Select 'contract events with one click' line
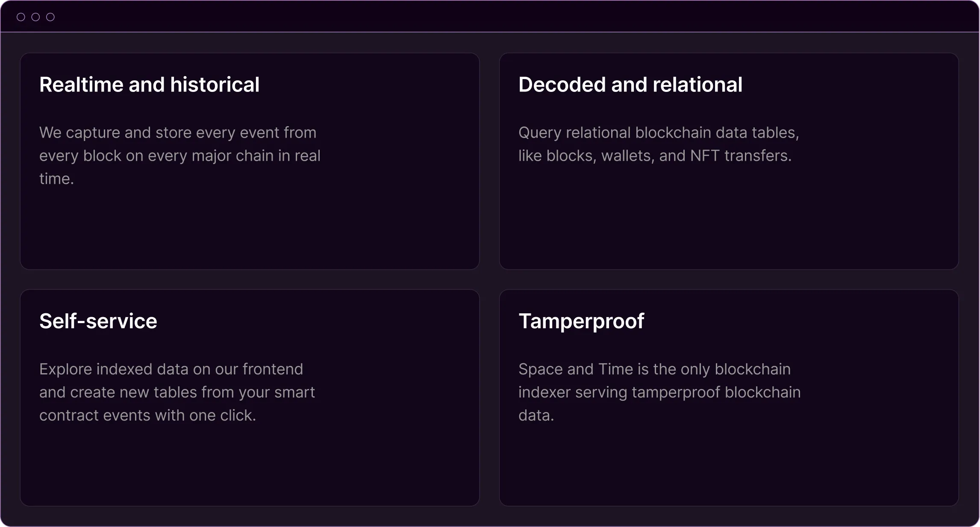This screenshot has width=980, height=527. (x=147, y=415)
